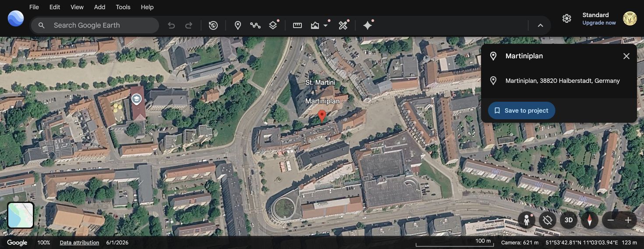Click the red Martiniplan map pin
Image resolution: width=644 pixels, height=249 pixels.
pyautogui.click(x=322, y=116)
